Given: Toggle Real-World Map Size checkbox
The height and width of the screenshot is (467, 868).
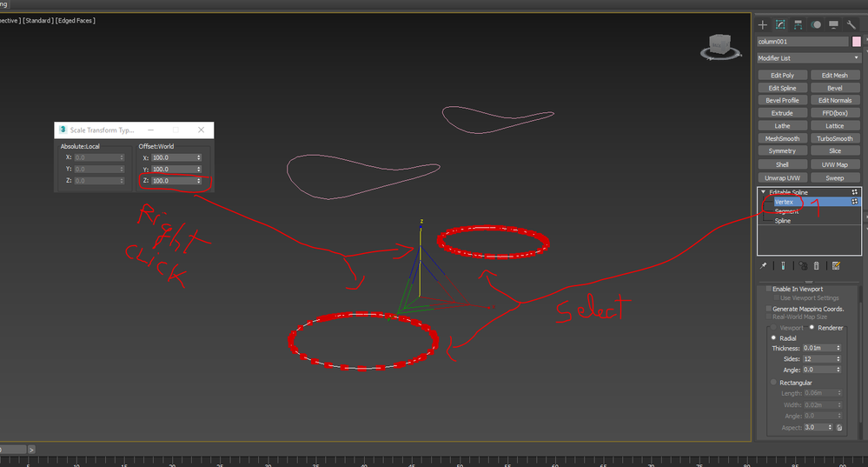Looking at the screenshot, I should pyautogui.click(x=768, y=317).
